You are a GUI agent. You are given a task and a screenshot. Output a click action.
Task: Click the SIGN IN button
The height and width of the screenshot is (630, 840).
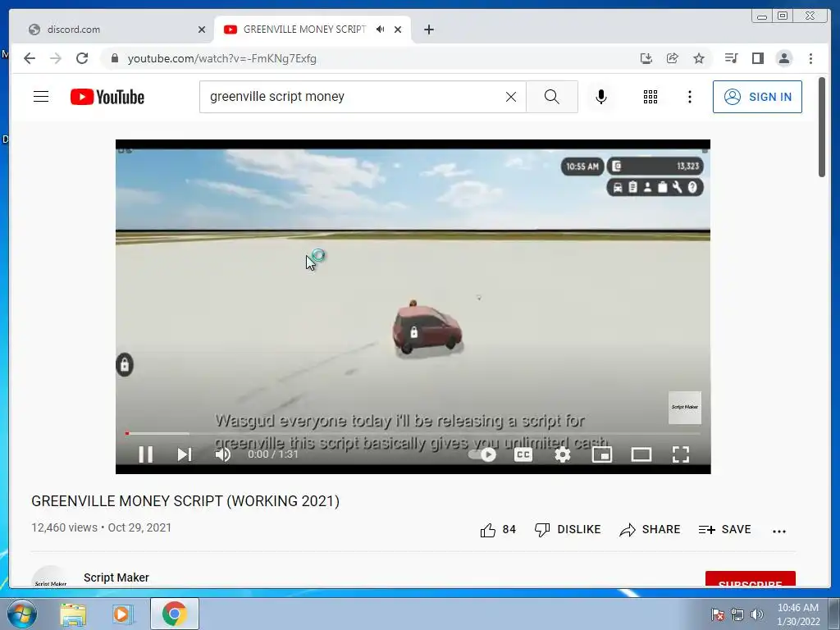click(x=757, y=97)
